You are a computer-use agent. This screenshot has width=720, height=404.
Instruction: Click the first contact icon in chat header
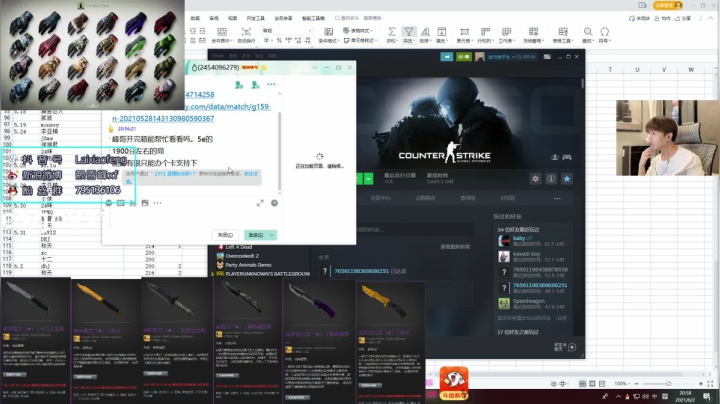tap(239, 84)
